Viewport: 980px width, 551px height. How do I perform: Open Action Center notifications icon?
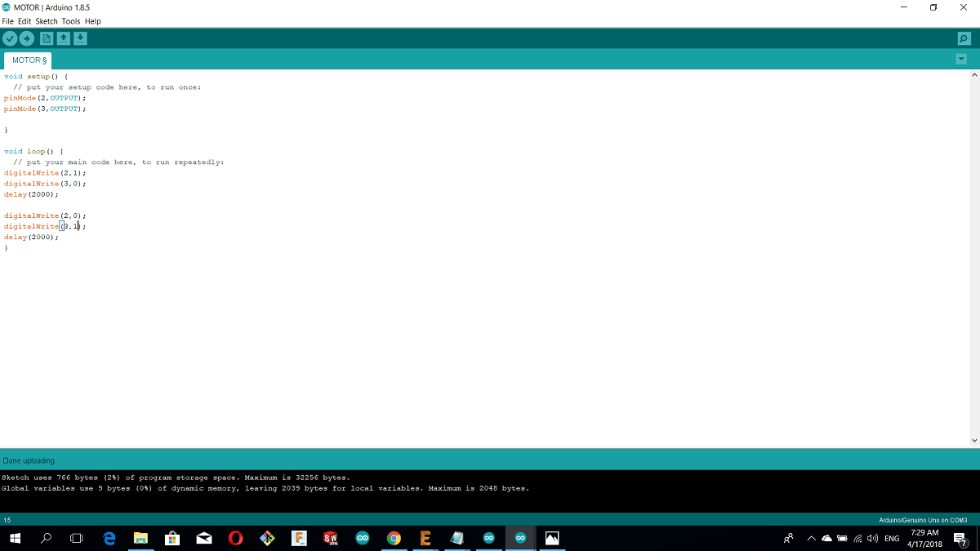click(960, 538)
